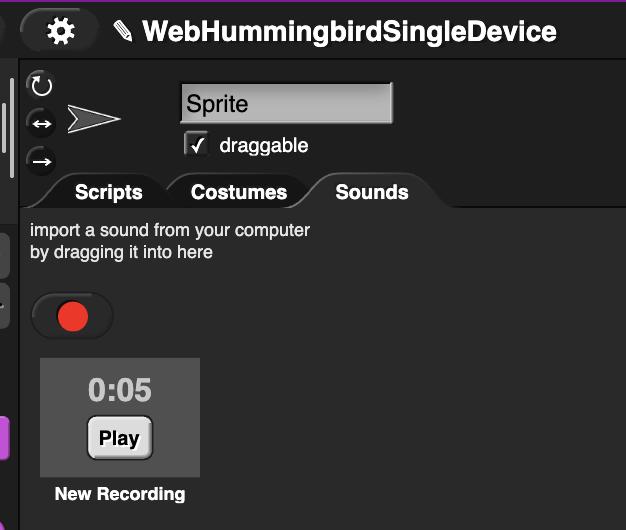Set rotation style to can rotate
The width and height of the screenshot is (626, 530).
click(41, 85)
